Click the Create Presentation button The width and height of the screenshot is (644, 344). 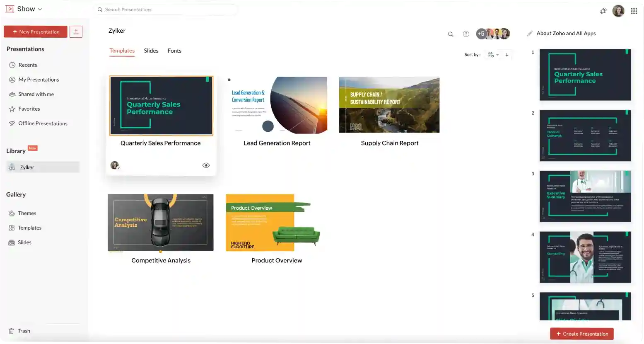[581, 334]
